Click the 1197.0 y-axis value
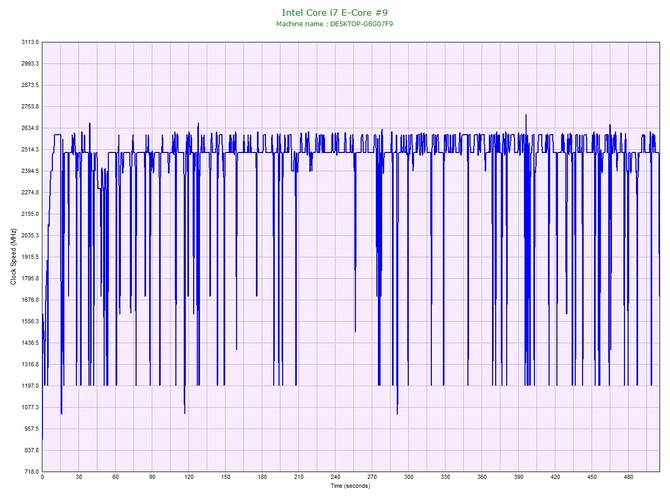This screenshot has width=670, height=503. [x=30, y=386]
